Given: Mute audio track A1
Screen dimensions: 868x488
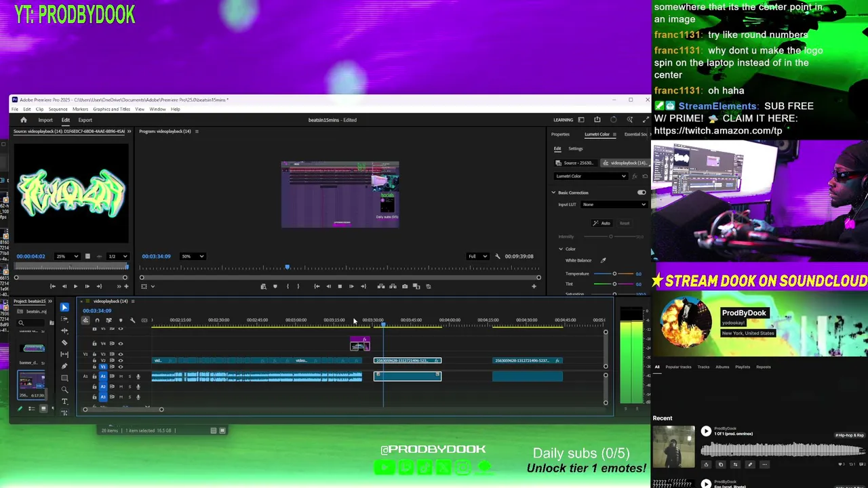Looking at the screenshot, I should tap(121, 376).
